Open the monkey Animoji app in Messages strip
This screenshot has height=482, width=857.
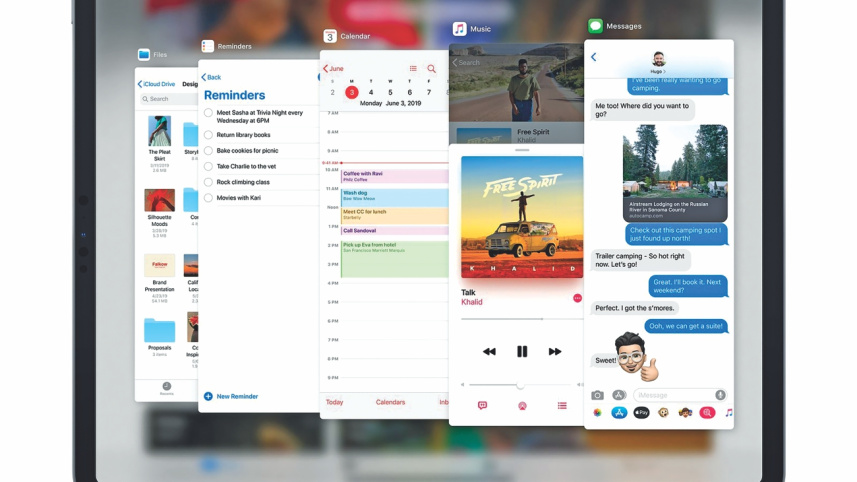pyautogui.click(x=663, y=413)
